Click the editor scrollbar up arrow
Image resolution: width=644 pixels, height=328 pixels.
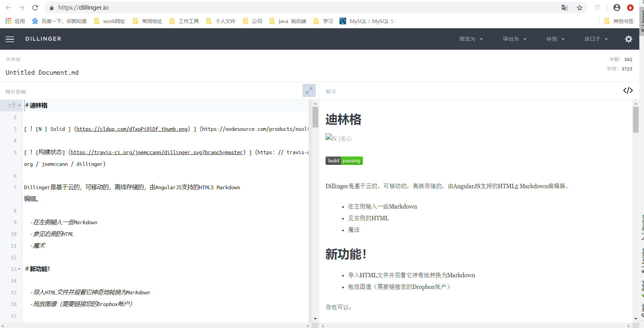(x=315, y=103)
